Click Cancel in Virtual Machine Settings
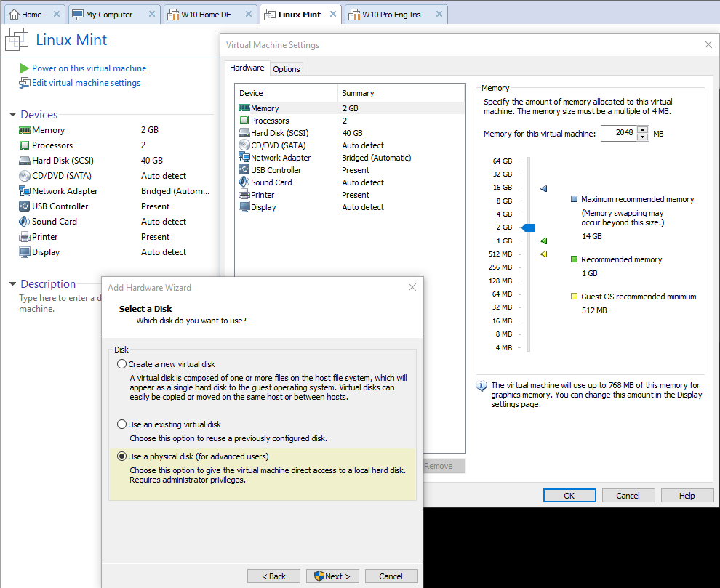The width and height of the screenshot is (720, 588). pos(628,495)
